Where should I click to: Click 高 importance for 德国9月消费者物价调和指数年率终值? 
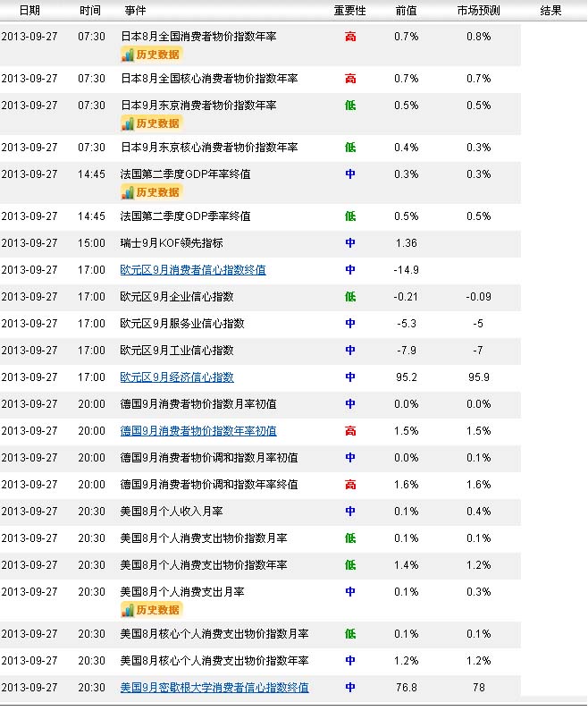[x=350, y=485]
